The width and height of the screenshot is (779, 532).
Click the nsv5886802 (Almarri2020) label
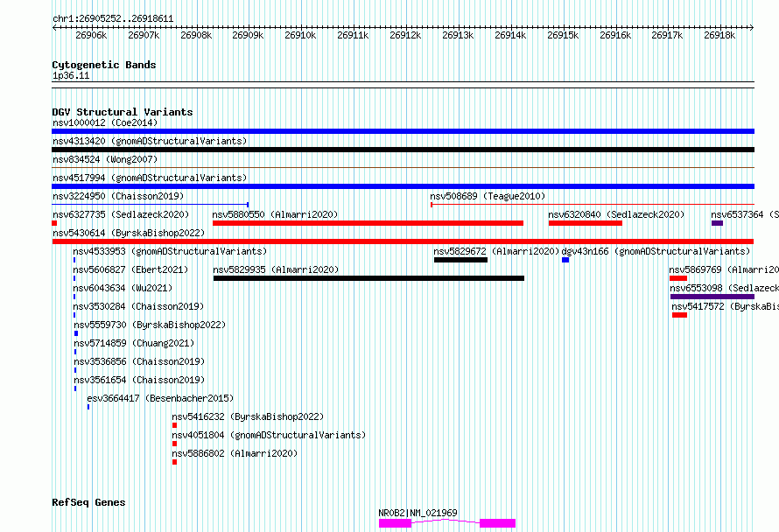point(235,453)
